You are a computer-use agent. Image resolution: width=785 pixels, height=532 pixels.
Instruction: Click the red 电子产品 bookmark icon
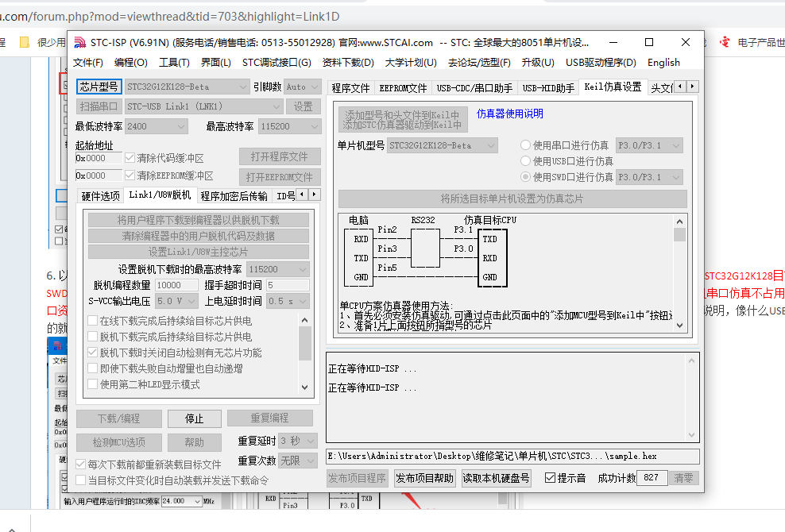tap(725, 43)
